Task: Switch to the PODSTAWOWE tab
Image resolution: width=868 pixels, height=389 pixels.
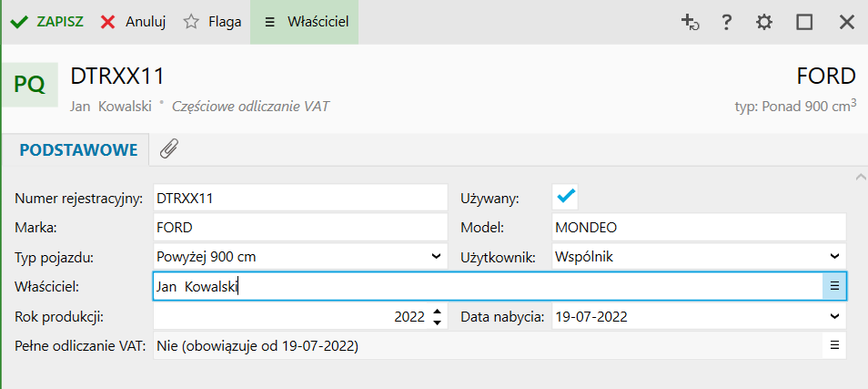Action: (78, 150)
